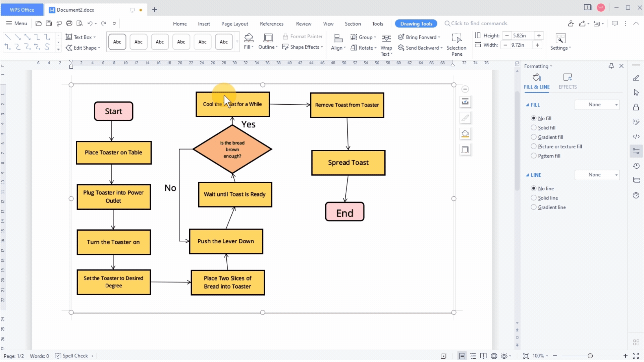
Task: Select the Pattern fill radio option
Action: [x=534, y=156]
